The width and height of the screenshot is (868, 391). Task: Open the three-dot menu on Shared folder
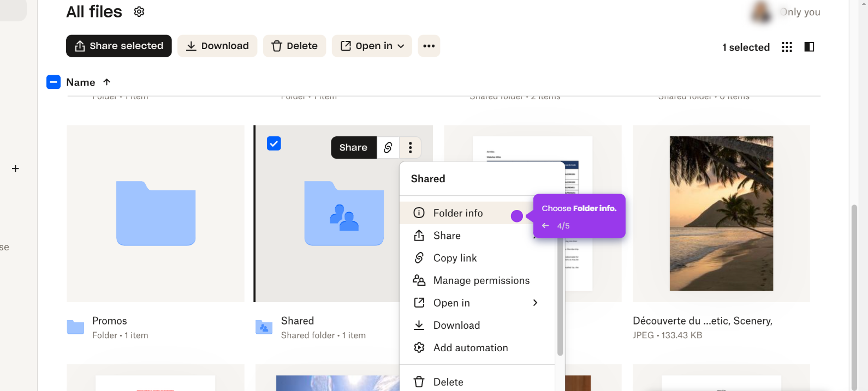(x=411, y=147)
